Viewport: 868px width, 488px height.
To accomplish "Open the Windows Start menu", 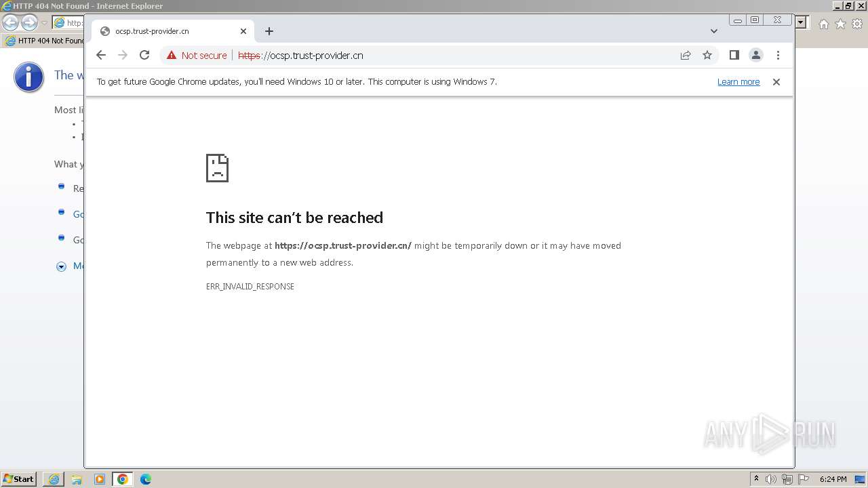I will point(19,479).
